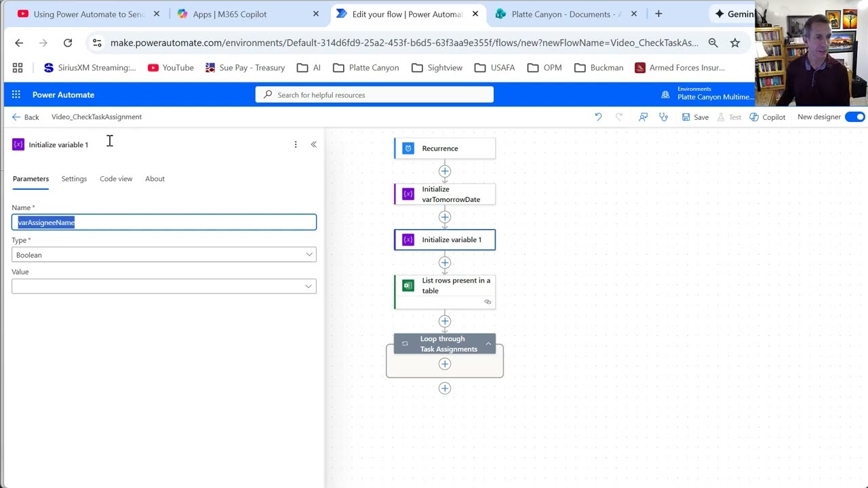Screen dimensions: 868x488
Task: Add an action below List rows present
Action: 445,321
